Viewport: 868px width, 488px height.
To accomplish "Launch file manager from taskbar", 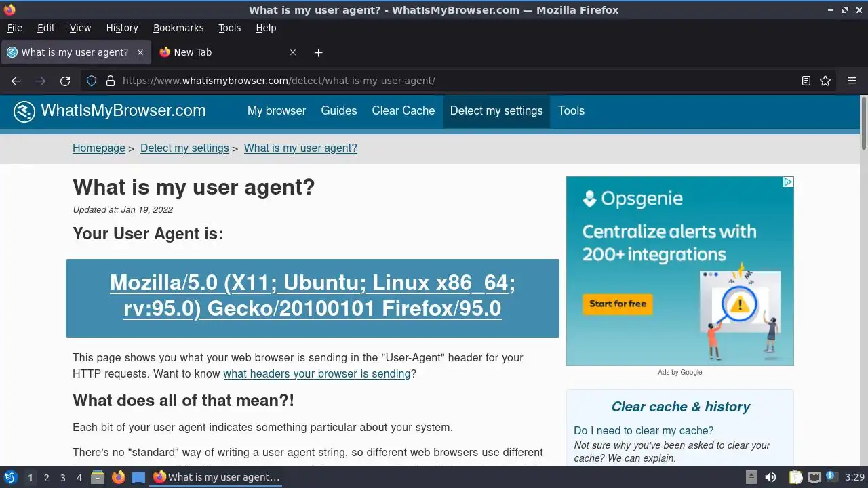I will click(x=98, y=477).
